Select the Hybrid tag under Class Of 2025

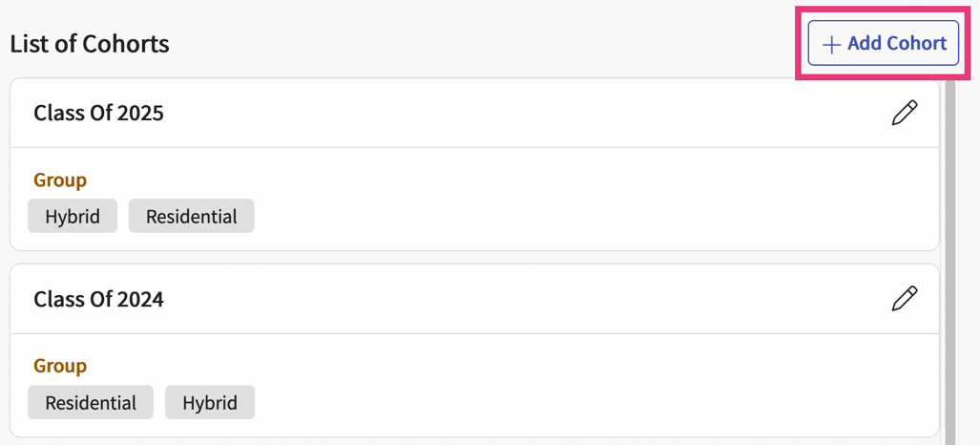(x=73, y=216)
